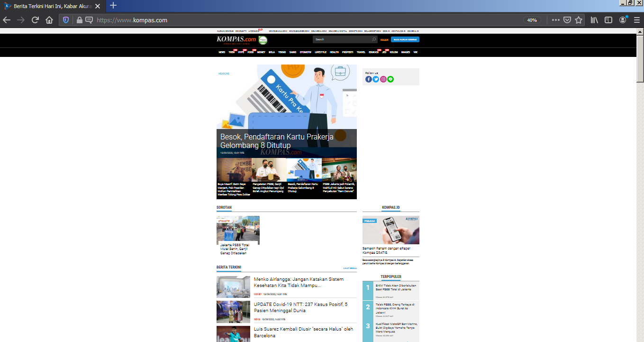Open the MONEY menu section
Image resolution: width=644 pixels, height=342 pixels.
pyautogui.click(x=261, y=52)
